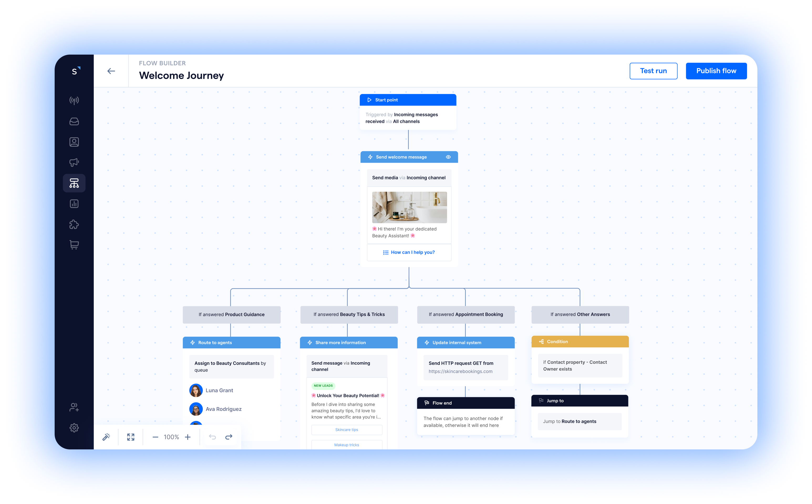Click the settings gear icon at bottom

coord(74,428)
